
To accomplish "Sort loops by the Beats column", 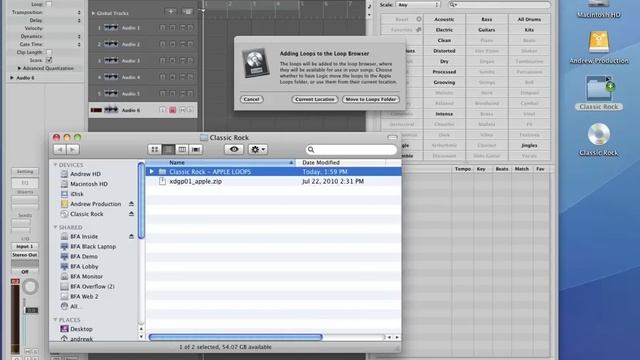I will coord(502,169).
